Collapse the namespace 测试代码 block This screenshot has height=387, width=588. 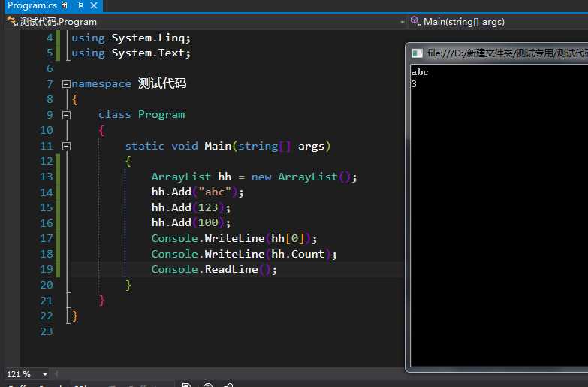pos(66,84)
